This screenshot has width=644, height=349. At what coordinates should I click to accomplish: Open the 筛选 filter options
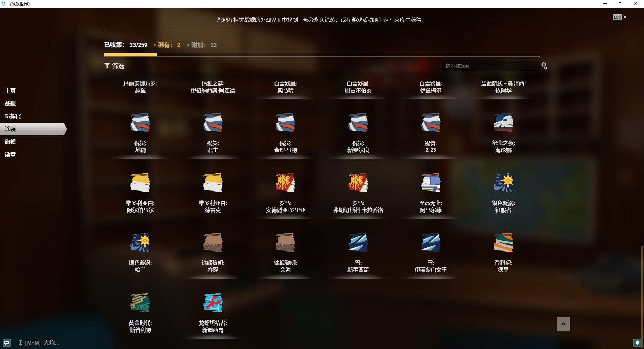coord(114,66)
